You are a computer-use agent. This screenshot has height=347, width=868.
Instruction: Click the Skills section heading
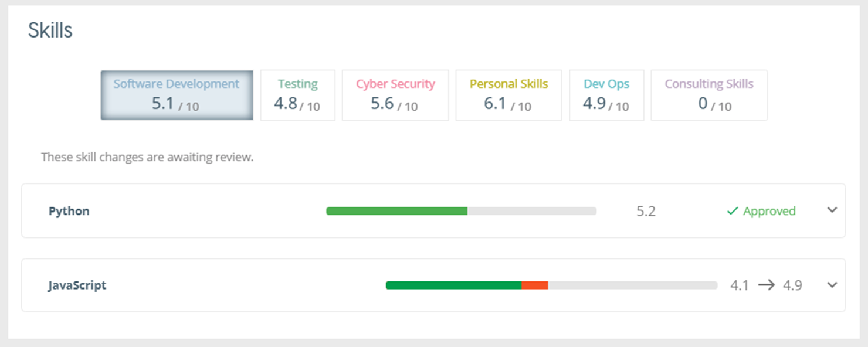coord(50,30)
